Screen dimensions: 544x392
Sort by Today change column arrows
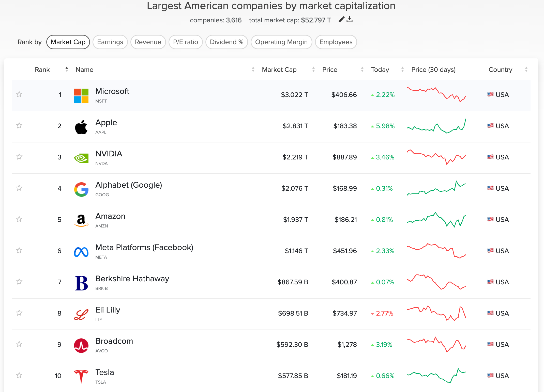tap(402, 69)
